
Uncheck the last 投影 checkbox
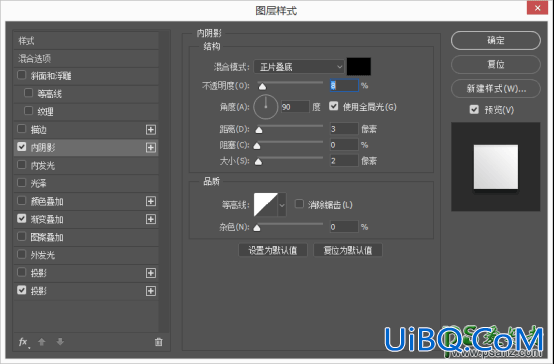(x=22, y=290)
